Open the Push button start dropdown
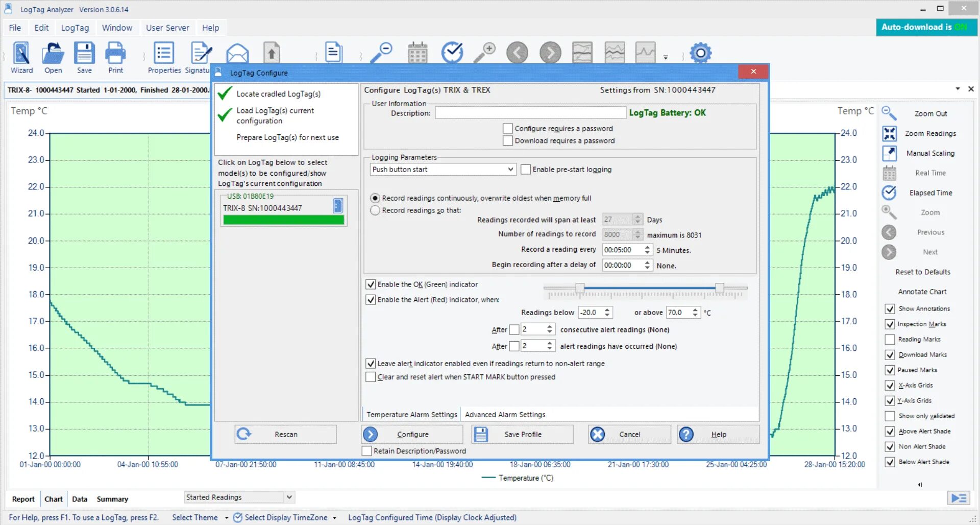 pos(443,169)
